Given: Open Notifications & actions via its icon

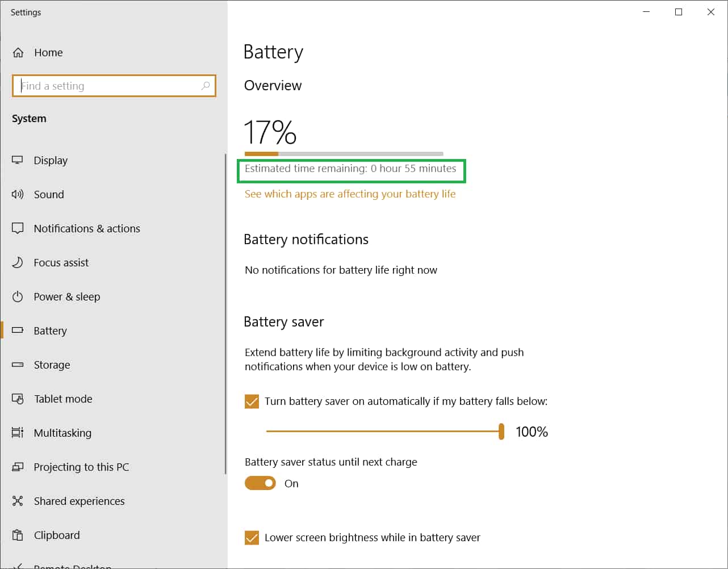Looking at the screenshot, I should point(18,228).
